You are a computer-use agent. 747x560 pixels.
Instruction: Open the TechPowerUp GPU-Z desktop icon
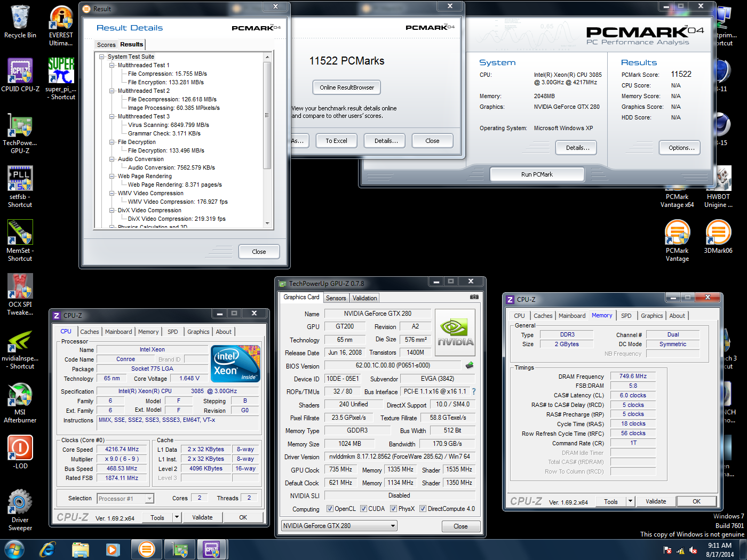click(20, 133)
